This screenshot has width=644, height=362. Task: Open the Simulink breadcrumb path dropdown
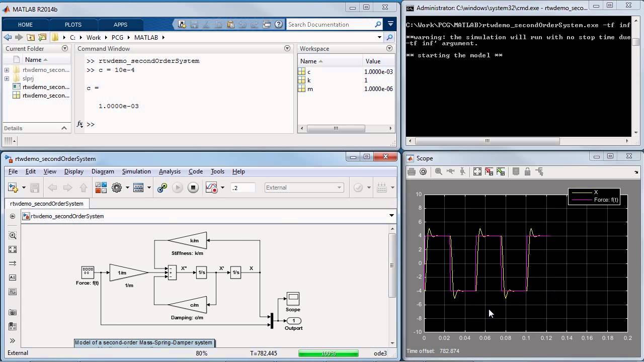pos(391,216)
